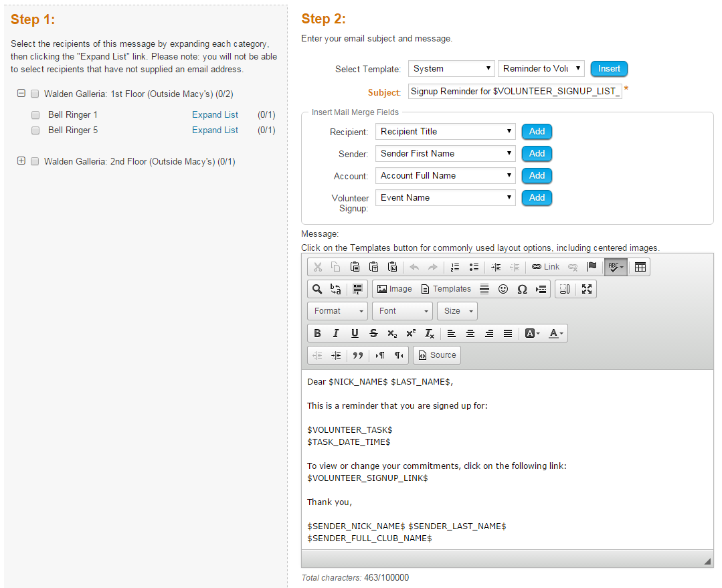Expand the Walden Galleria 2nd Floor category

click(x=21, y=161)
